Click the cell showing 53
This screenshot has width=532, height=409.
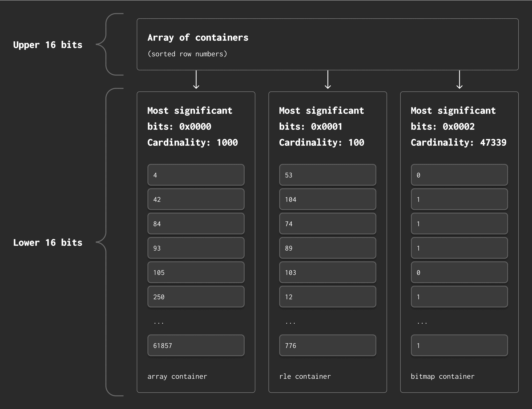pos(328,175)
